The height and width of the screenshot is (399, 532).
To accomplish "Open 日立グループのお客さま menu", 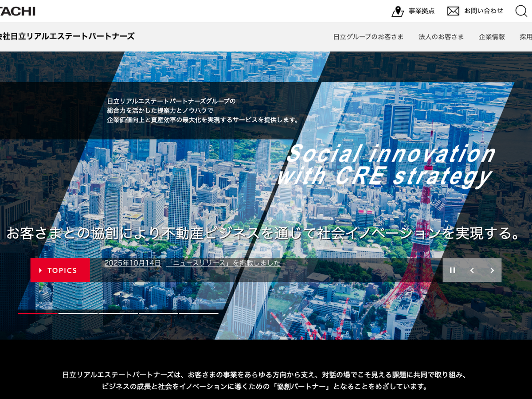I will coord(368,37).
